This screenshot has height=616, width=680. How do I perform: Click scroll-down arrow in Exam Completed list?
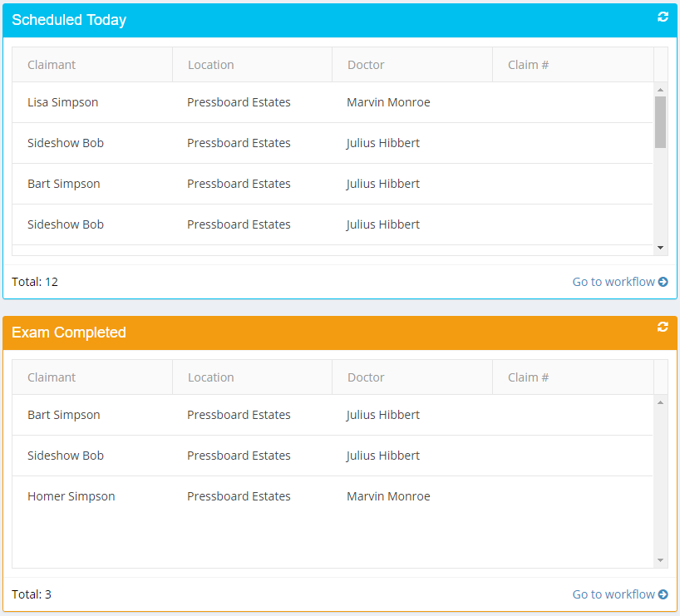pyautogui.click(x=661, y=560)
